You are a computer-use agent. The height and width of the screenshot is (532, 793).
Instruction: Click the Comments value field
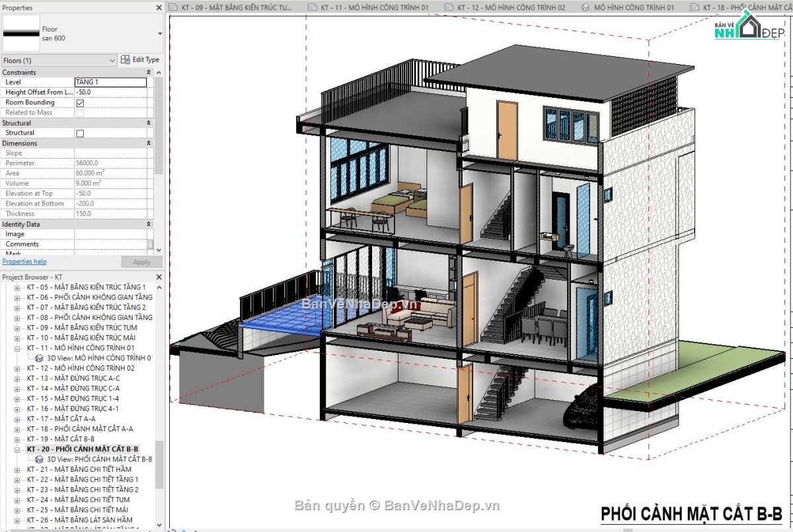click(x=110, y=244)
